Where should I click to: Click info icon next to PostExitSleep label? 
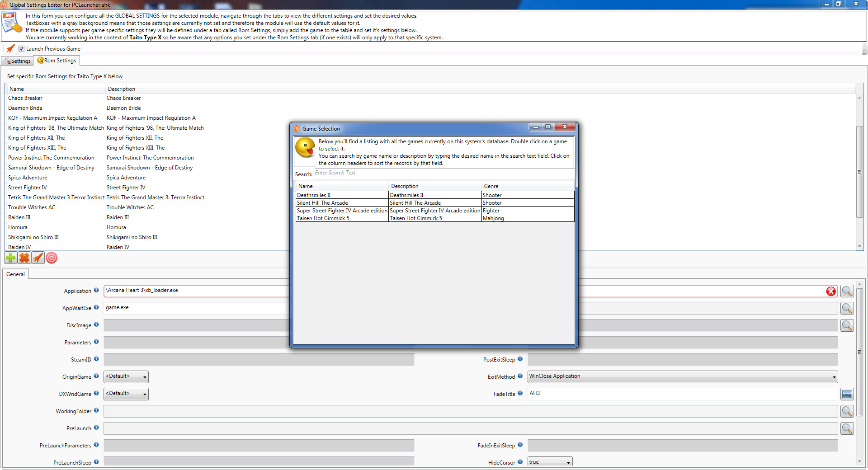[x=520, y=359]
